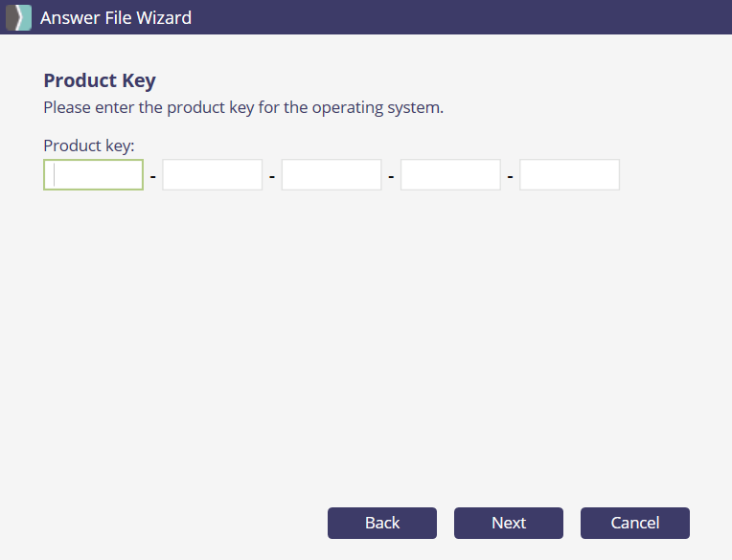This screenshot has width=732, height=560.
Task: Activate the fourth product key segment field
Action: pos(450,175)
